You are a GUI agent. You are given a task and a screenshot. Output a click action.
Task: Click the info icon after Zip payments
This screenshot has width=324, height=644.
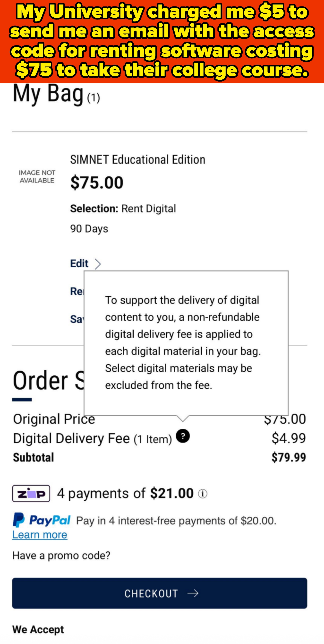pyautogui.click(x=203, y=494)
